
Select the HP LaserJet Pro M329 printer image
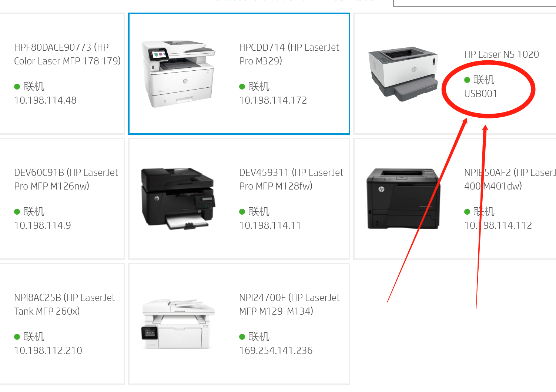[x=178, y=74]
